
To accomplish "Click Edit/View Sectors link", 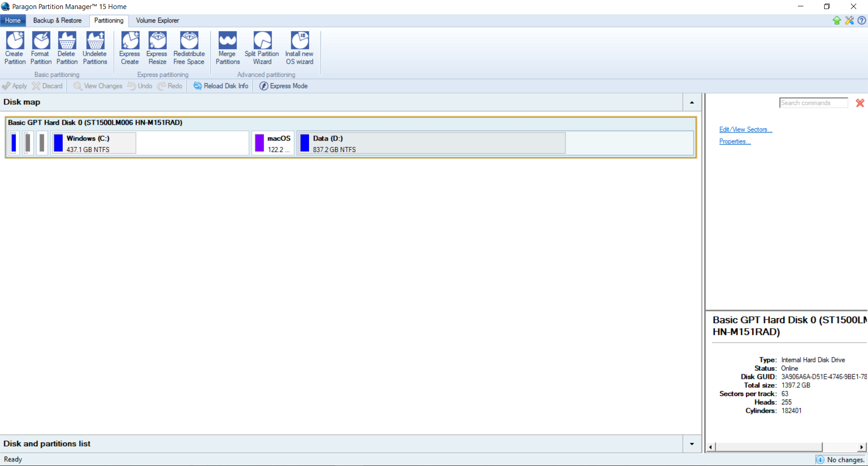I will pos(745,130).
